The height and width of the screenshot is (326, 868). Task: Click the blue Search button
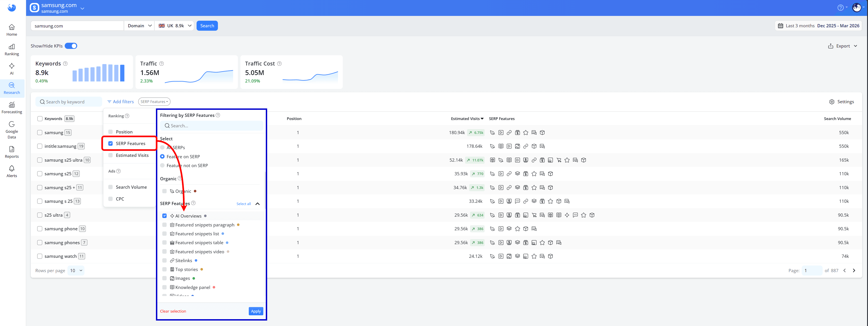point(207,25)
